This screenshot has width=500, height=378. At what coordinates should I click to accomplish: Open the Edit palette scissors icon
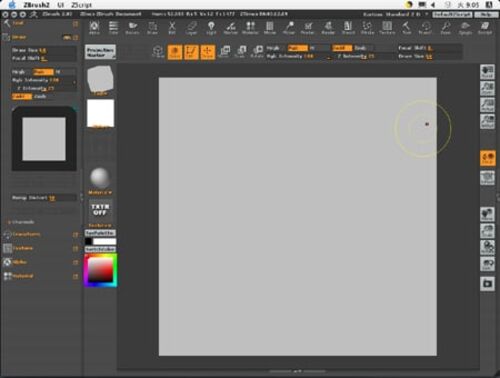[x=172, y=28]
